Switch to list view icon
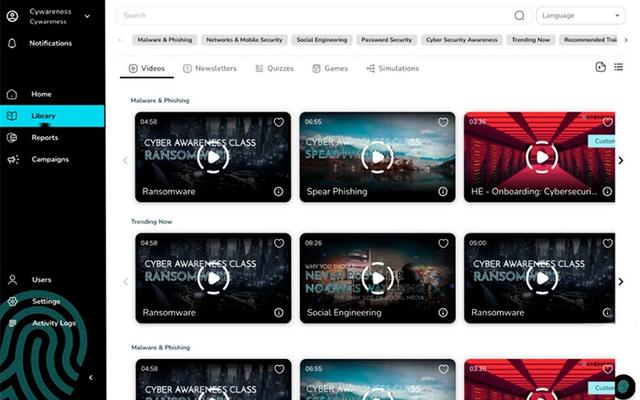The width and height of the screenshot is (640, 400). point(618,67)
